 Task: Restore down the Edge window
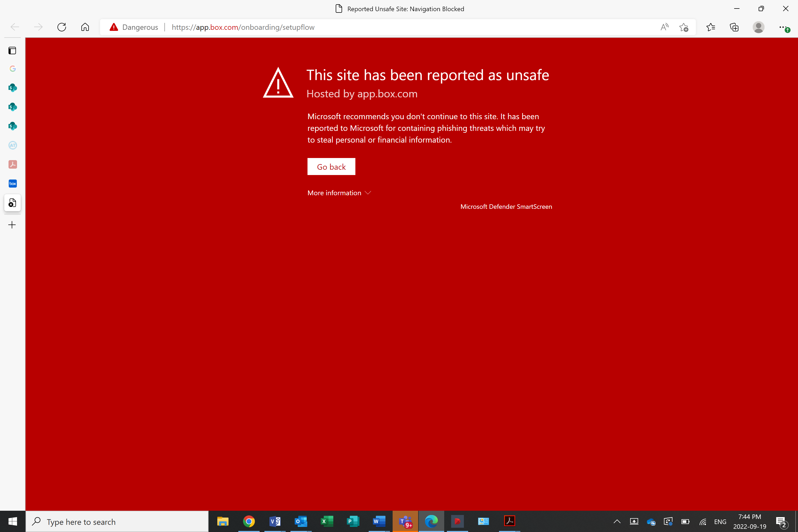[x=761, y=9]
